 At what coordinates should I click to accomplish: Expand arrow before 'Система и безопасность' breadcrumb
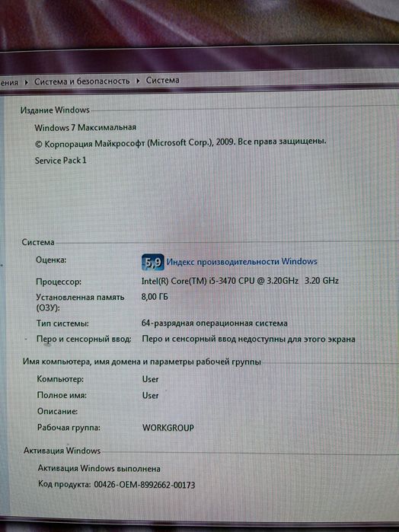27,82
